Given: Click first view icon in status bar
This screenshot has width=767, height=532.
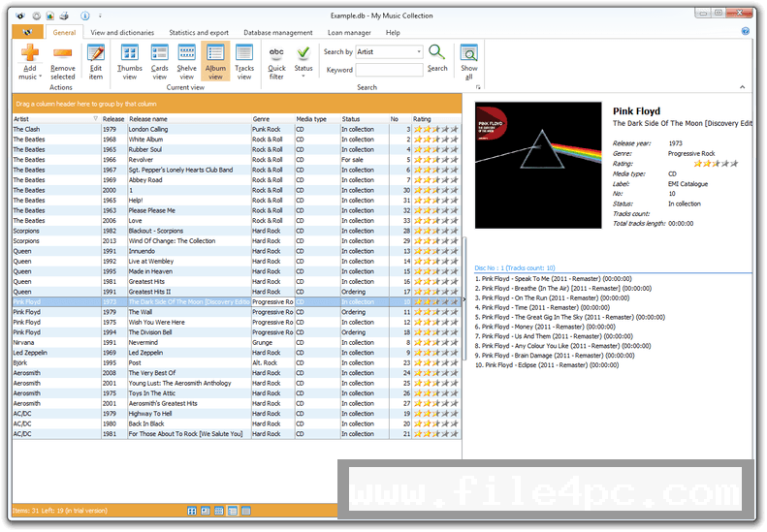Looking at the screenshot, I should coord(192,511).
